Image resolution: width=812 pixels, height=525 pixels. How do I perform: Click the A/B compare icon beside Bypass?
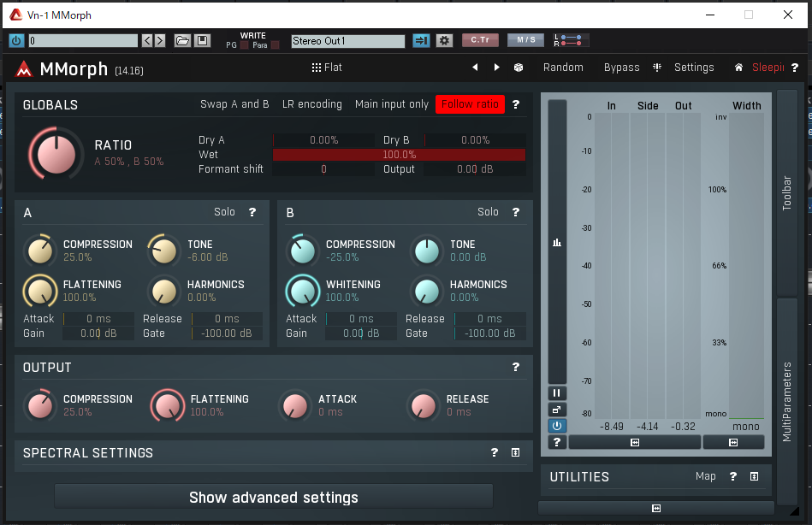(x=657, y=68)
